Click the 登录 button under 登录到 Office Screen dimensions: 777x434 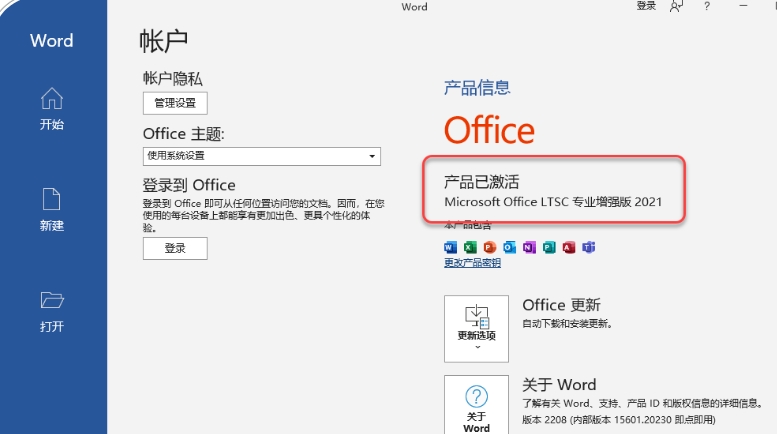click(175, 248)
